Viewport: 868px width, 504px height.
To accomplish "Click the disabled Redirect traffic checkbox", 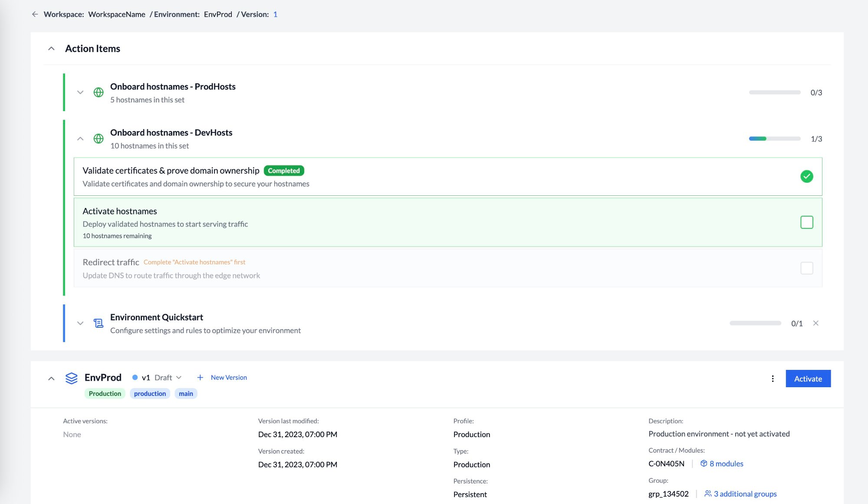I will [x=807, y=268].
